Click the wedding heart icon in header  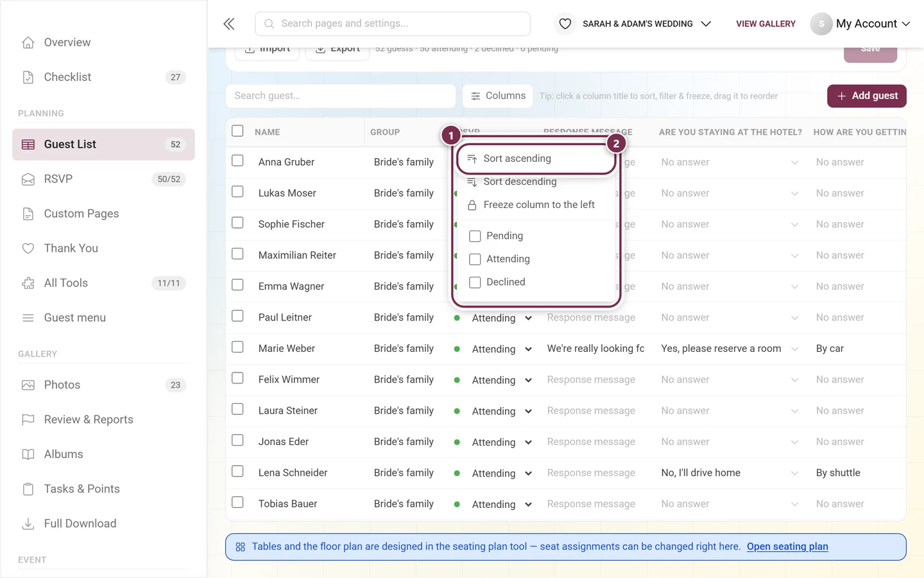point(565,24)
